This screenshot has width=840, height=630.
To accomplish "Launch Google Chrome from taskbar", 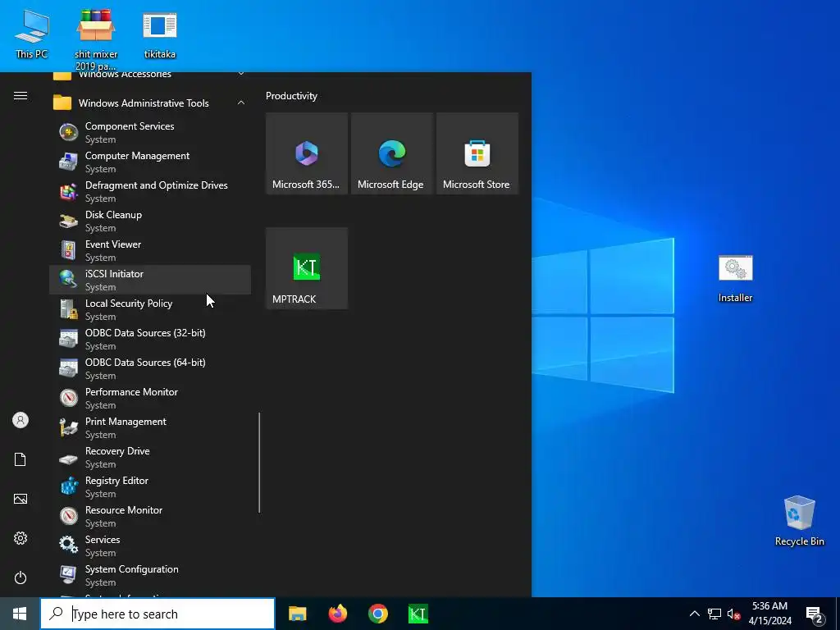I will point(377,614).
